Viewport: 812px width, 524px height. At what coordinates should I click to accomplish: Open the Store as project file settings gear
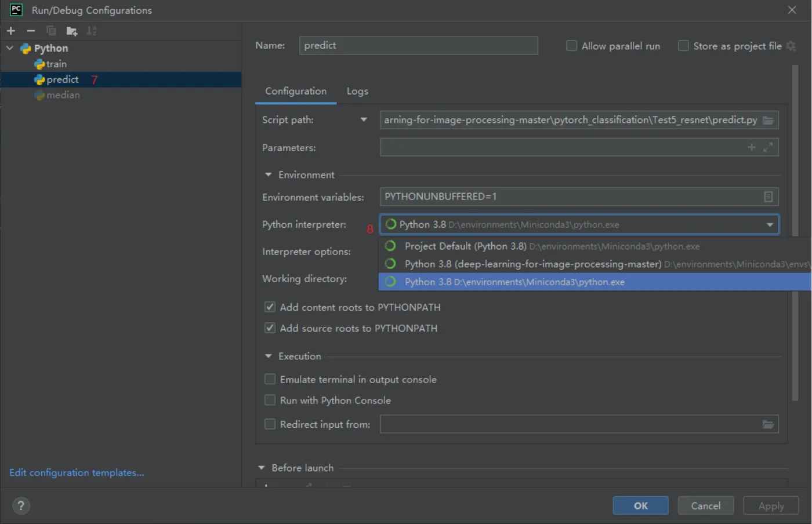pos(791,46)
